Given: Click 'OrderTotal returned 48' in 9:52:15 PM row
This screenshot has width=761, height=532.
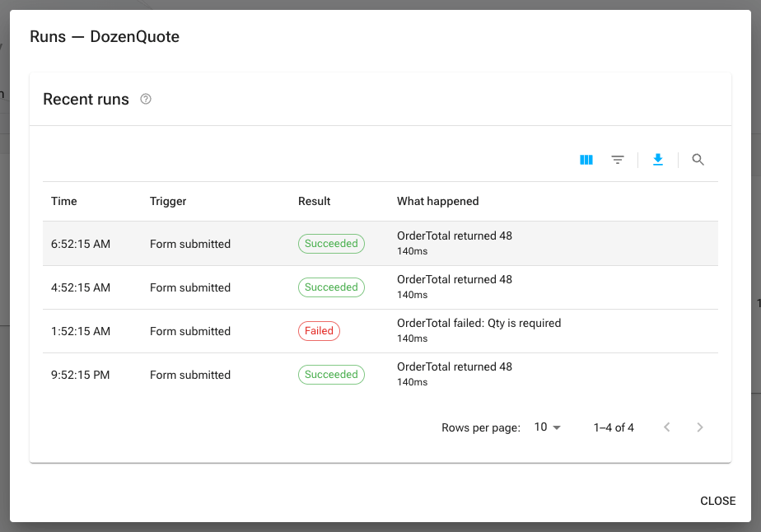Looking at the screenshot, I should pyautogui.click(x=455, y=367).
